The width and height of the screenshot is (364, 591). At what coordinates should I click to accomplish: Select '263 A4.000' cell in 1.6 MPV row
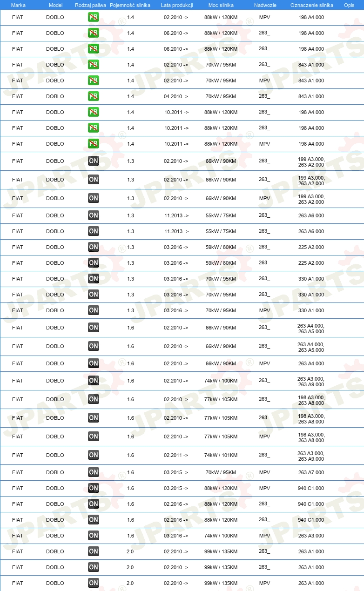[311, 363]
